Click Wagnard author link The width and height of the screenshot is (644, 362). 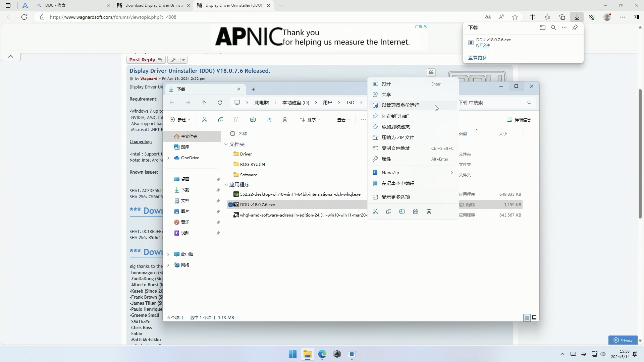149,78
